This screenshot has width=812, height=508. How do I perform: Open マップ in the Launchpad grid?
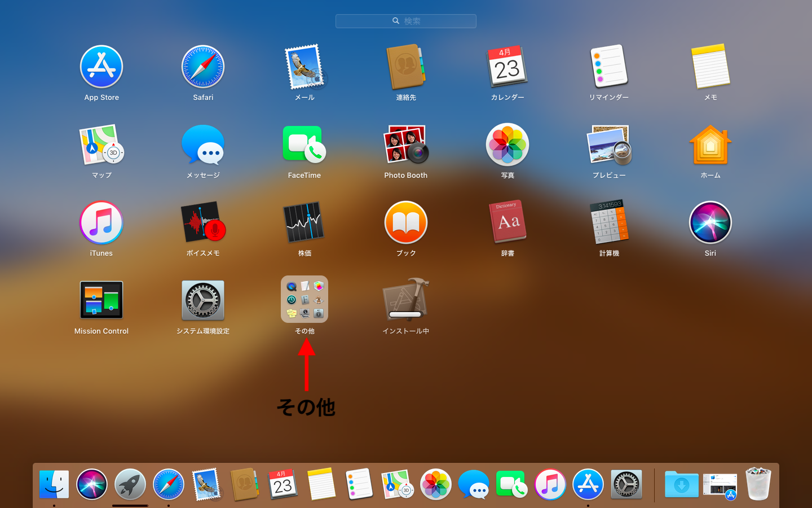click(101, 144)
